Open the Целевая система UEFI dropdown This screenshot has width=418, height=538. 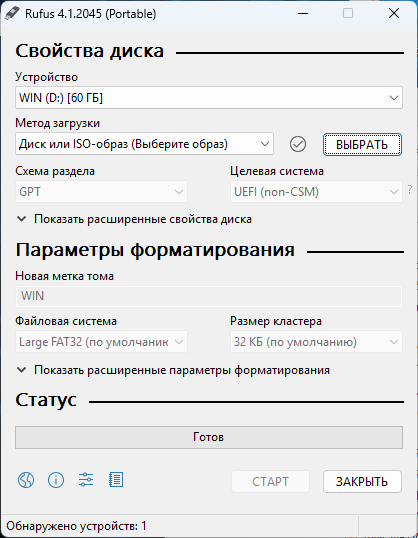click(x=316, y=192)
